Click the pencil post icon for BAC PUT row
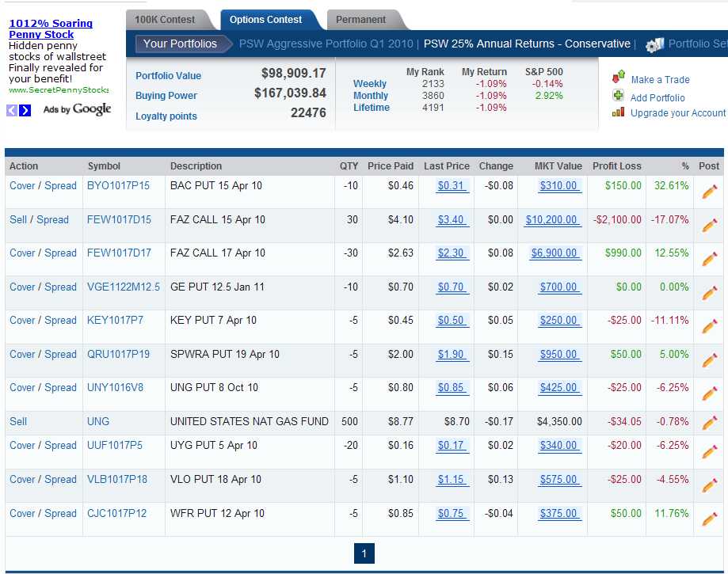 tap(709, 191)
